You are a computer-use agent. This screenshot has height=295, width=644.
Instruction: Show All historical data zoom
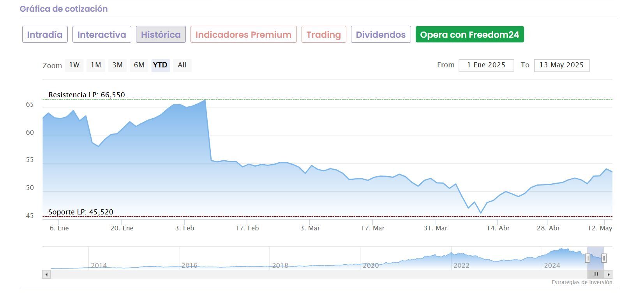point(182,65)
